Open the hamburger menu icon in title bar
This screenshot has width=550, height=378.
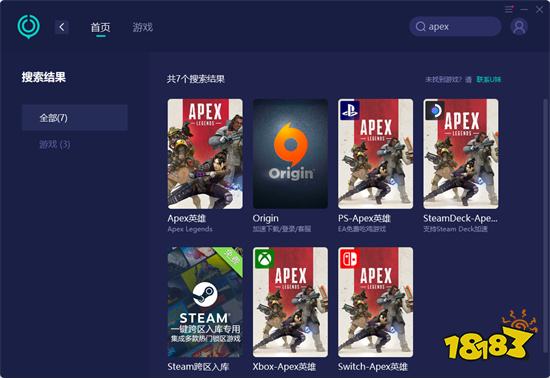coord(509,9)
